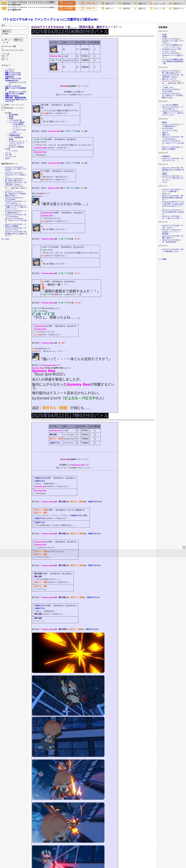Select the 'or' radio button

click(11, 39)
